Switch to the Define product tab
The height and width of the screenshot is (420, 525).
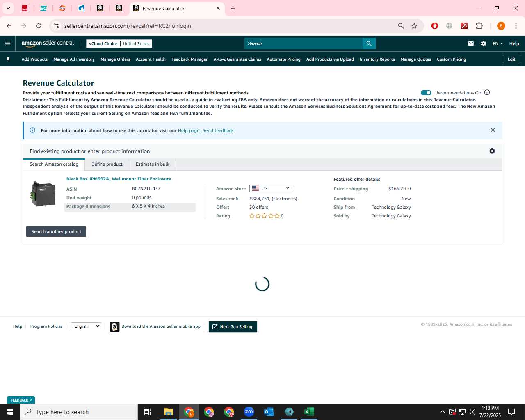[x=107, y=164]
